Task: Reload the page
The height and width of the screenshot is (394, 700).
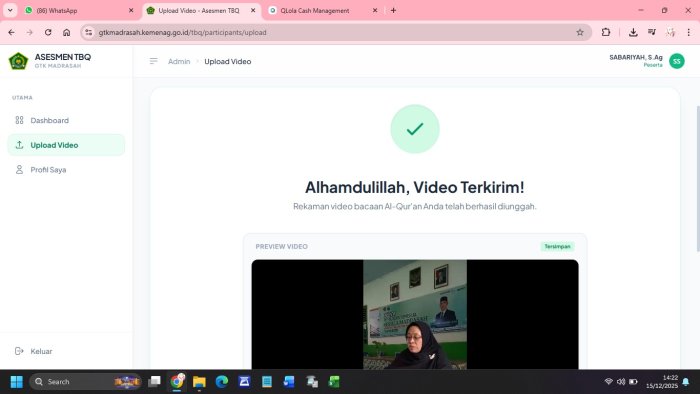Action: (48, 32)
